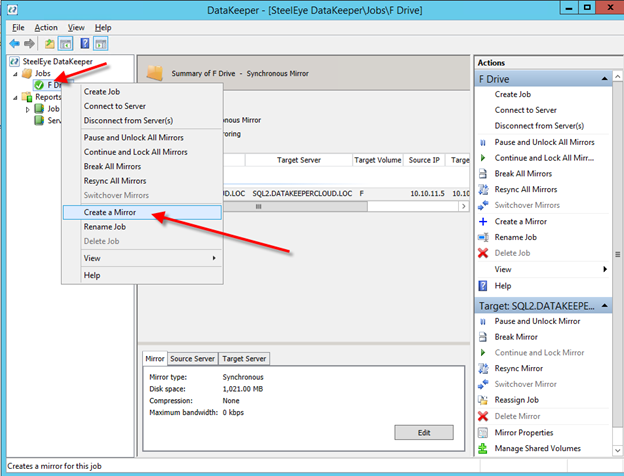This screenshot has height=476, width=624.
Task: Click the Resync All Mirrors icon in Actions
Action: click(x=483, y=190)
